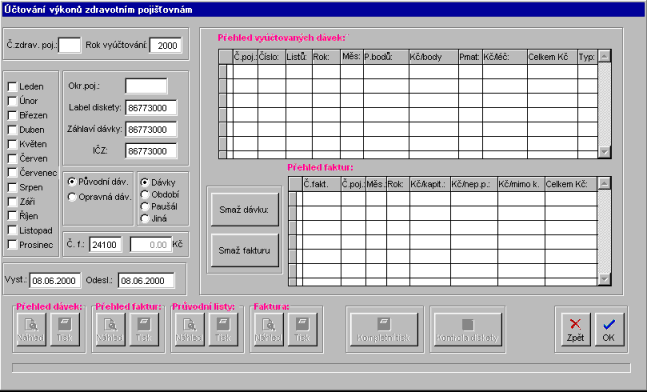The height and width of the screenshot is (392, 647).
Task: Click the Č.poj. column header in dávek table
Action: [x=245, y=57]
